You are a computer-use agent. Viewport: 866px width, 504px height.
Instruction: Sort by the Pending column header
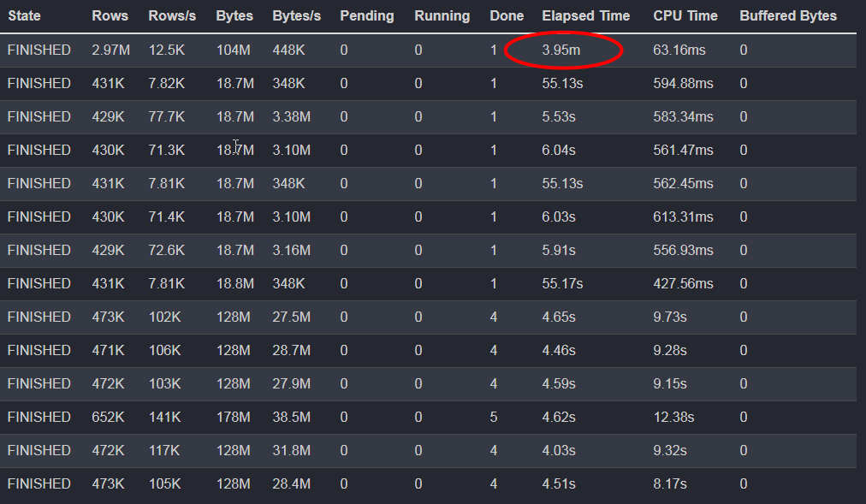(366, 15)
